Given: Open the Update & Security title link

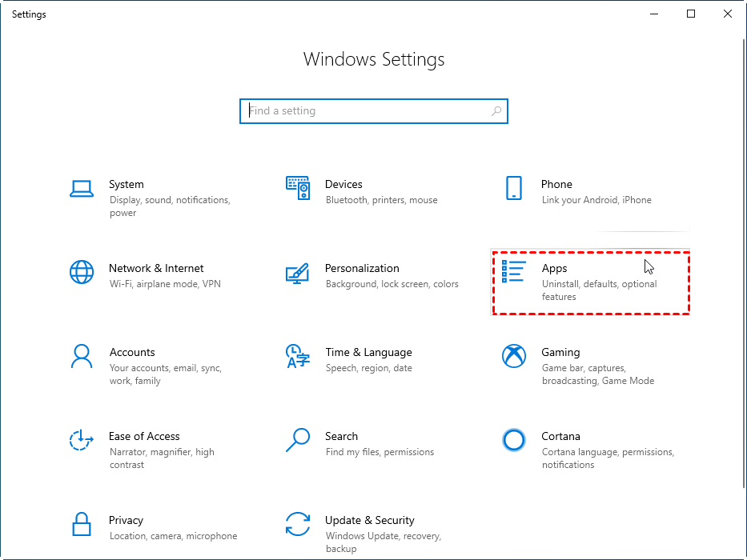Looking at the screenshot, I should [369, 520].
